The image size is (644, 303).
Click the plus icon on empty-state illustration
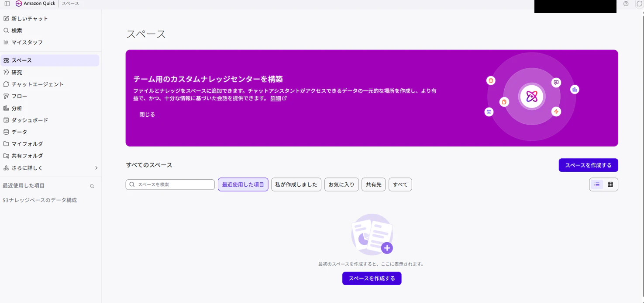(x=387, y=248)
